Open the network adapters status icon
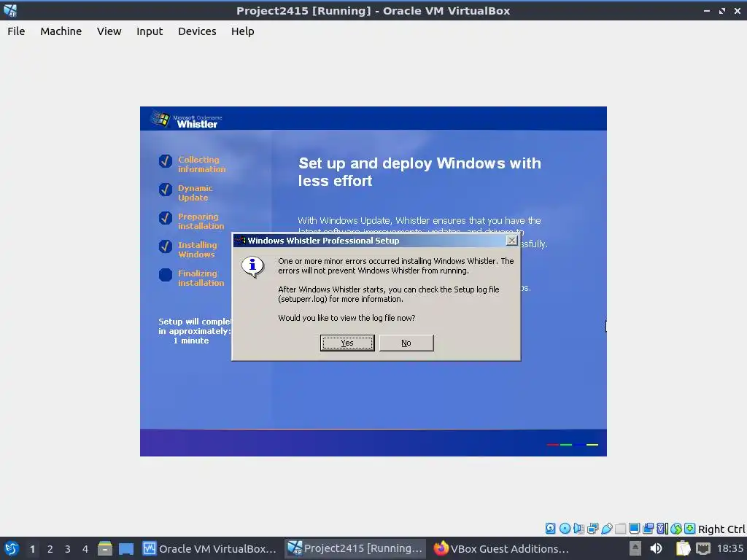The height and width of the screenshot is (560, 747). tap(592, 528)
